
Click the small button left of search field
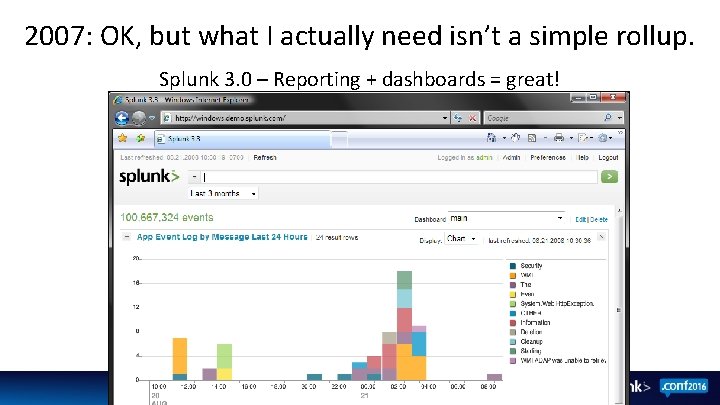pos(194,177)
